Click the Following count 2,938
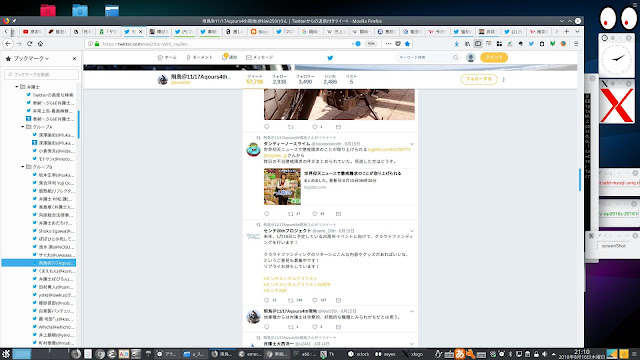The height and width of the screenshot is (360, 640). [x=279, y=82]
